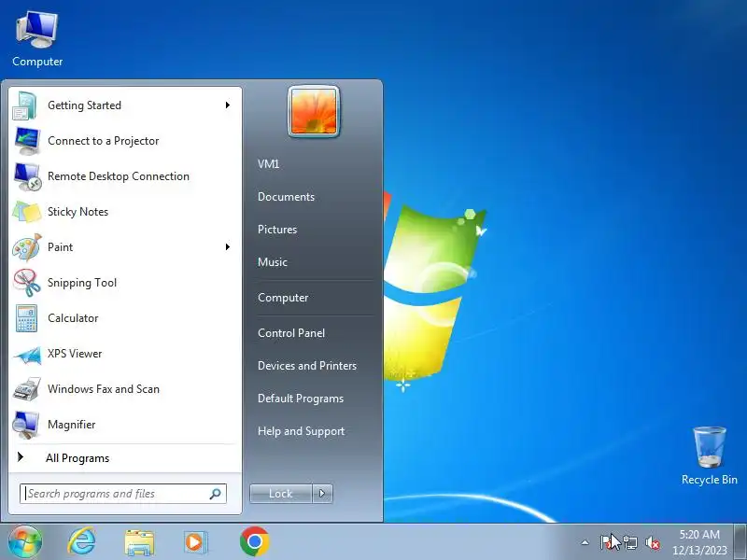Open Pictures from Start menu
747x560 pixels.
coord(277,230)
